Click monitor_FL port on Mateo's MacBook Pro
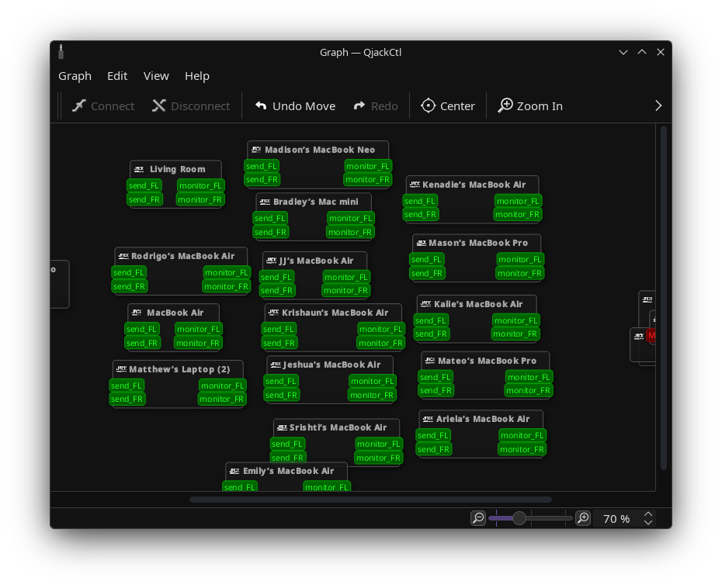This screenshot has width=722, height=588. click(x=529, y=377)
